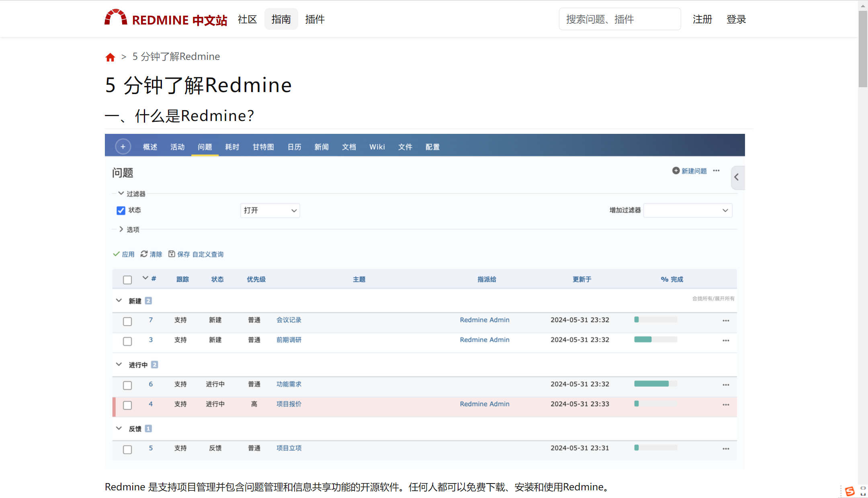
Task: Open the 增加过滤器 dropdown
Action: (688, 211)
